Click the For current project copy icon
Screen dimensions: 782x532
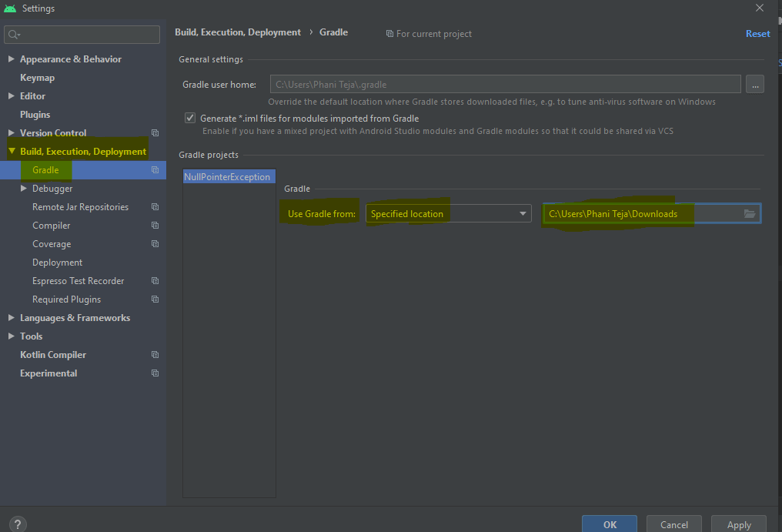coord(389,33)
